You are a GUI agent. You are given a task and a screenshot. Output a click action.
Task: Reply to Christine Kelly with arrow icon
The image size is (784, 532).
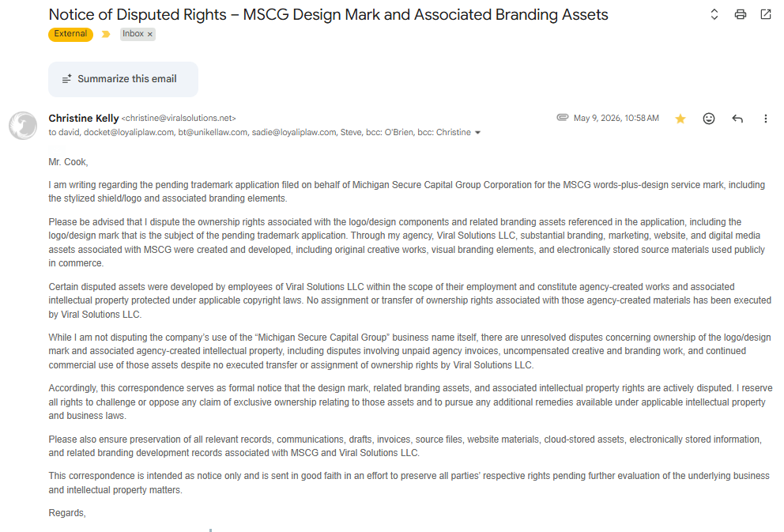(x=737, y=119)
